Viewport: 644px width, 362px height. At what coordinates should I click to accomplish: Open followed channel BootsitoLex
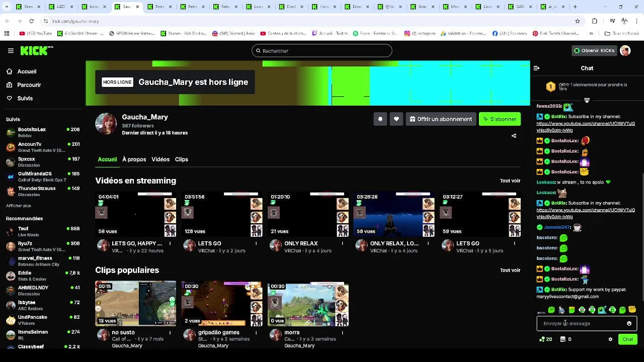click(43, 132)
